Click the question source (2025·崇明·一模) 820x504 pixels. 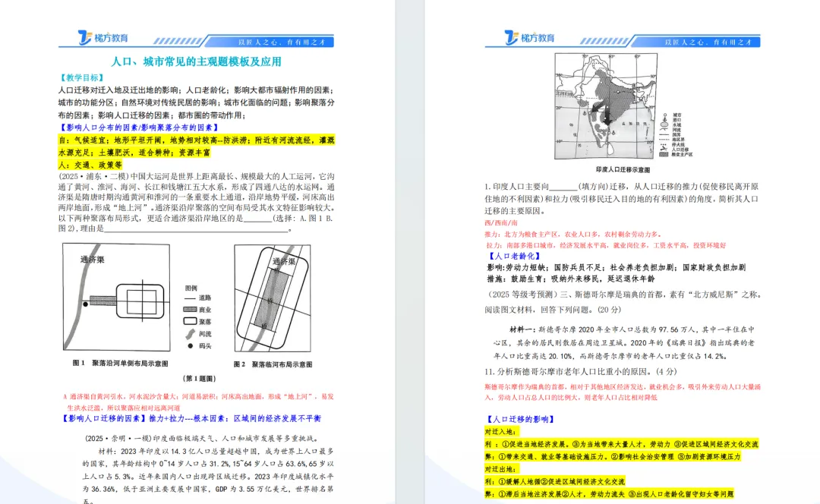coord(118,438)
